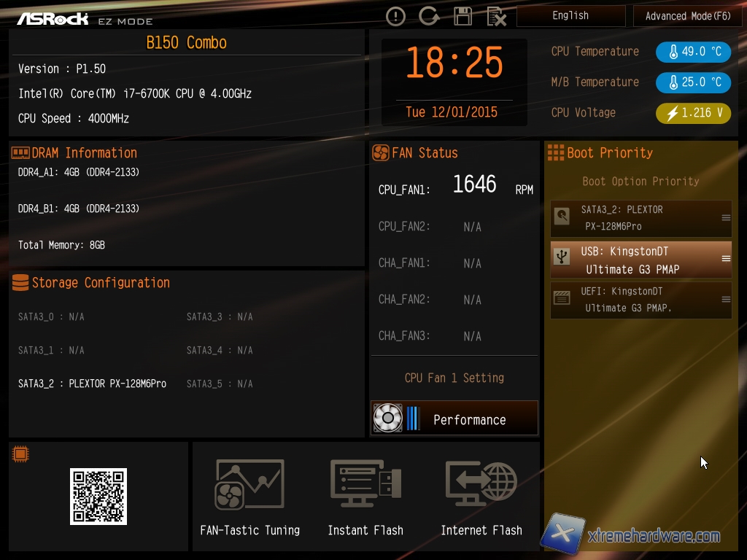
Task: Select SATA3_2 PLEXTOR boot option
Action: pos(635,218)
